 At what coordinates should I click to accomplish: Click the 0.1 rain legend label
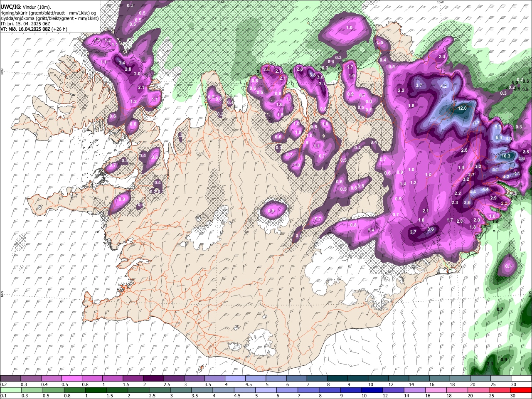(3, 396)
